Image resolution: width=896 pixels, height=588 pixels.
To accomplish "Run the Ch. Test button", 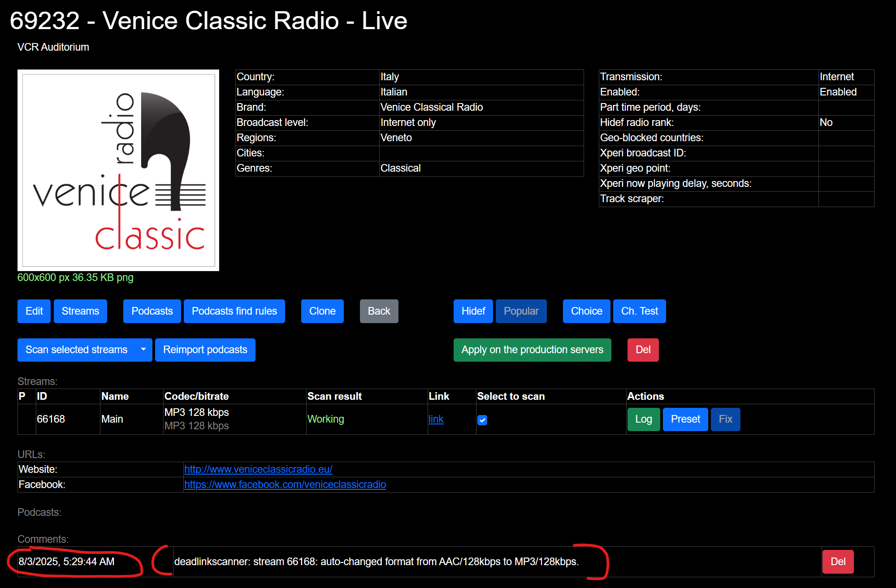I will click(639, 311).
